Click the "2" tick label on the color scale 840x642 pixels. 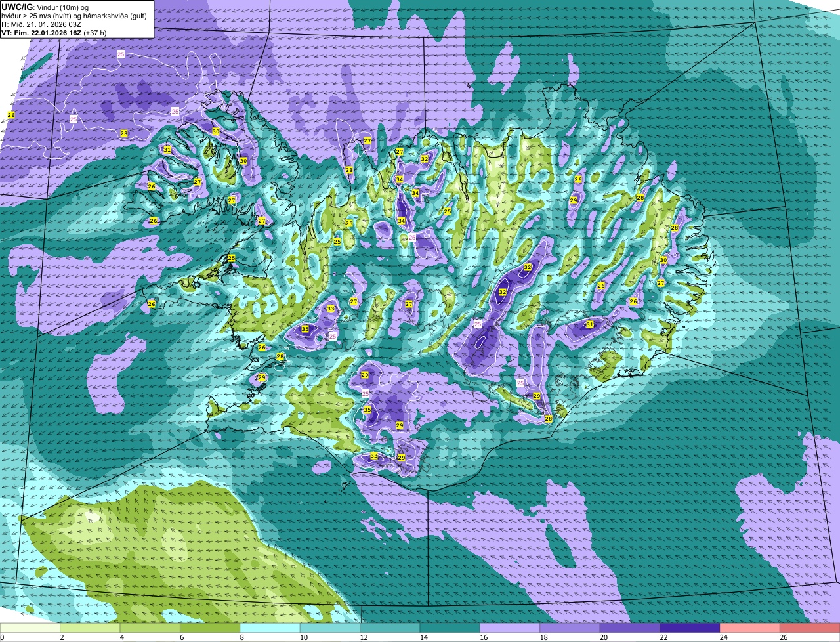[x=61, y=637]
